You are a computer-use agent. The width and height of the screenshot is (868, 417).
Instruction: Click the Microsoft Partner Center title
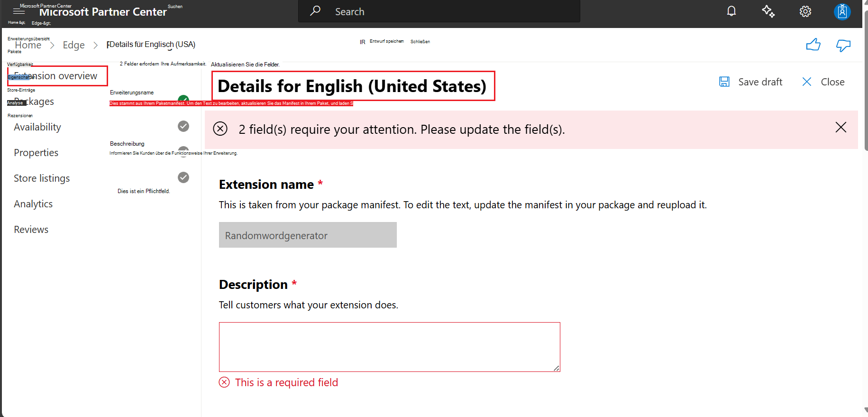[103, 12]
